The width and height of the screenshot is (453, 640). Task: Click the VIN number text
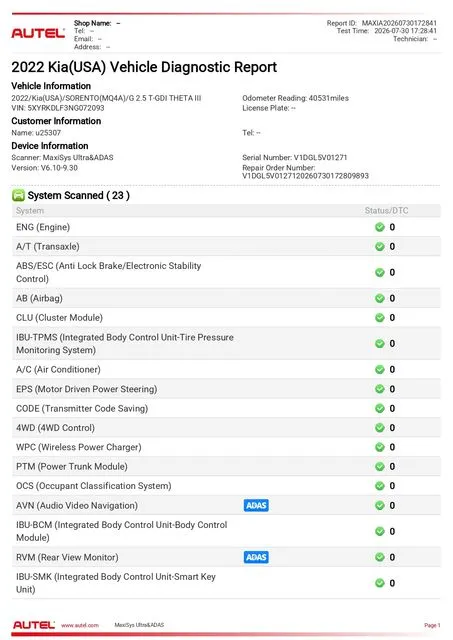click(66, 108)
